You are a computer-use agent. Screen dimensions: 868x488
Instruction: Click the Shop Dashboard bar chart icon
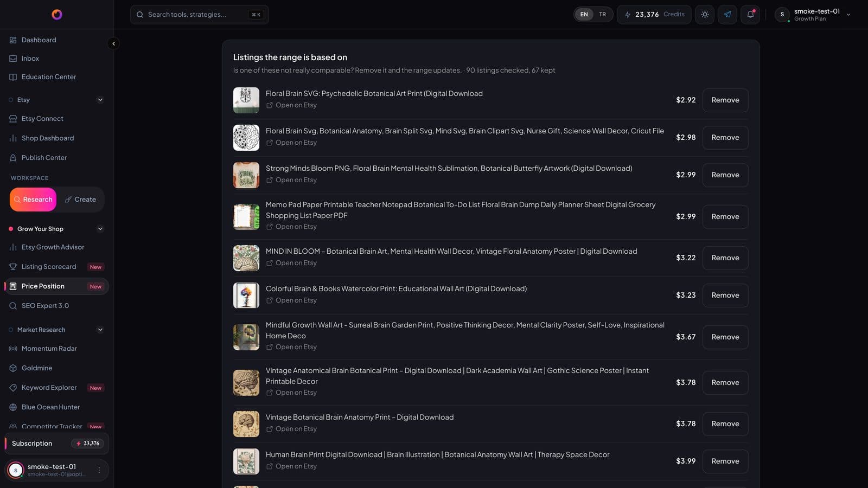coord(13,138)
